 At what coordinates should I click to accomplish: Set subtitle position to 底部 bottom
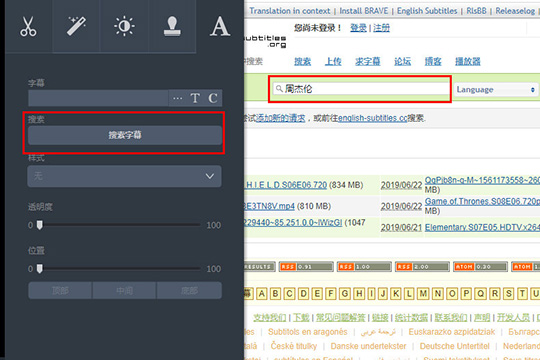pos(189,290)
